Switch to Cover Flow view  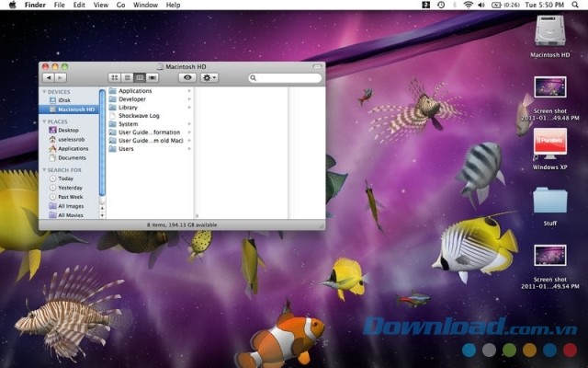click(152, 78)
